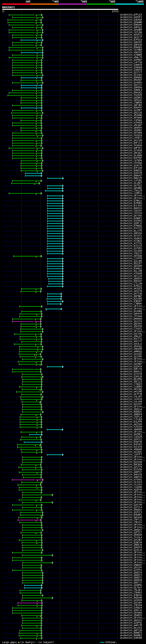
Task: Click the cyan ~100% identity legend segment
Action: [x=130, y=4]
